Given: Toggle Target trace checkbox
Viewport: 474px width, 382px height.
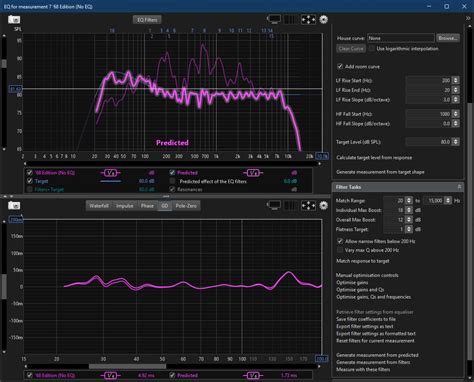Looking at the screenshot, I should click(30, 181).
